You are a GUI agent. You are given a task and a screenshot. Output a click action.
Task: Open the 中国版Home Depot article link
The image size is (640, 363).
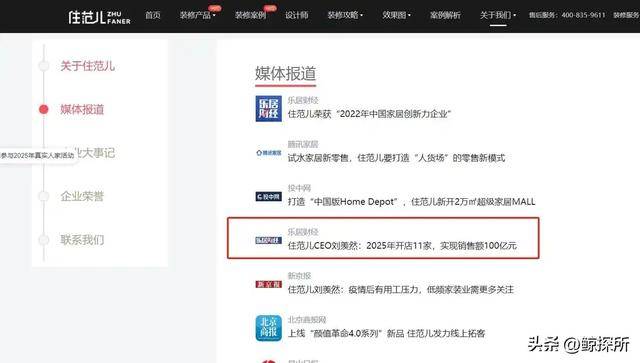coord(411,201)
